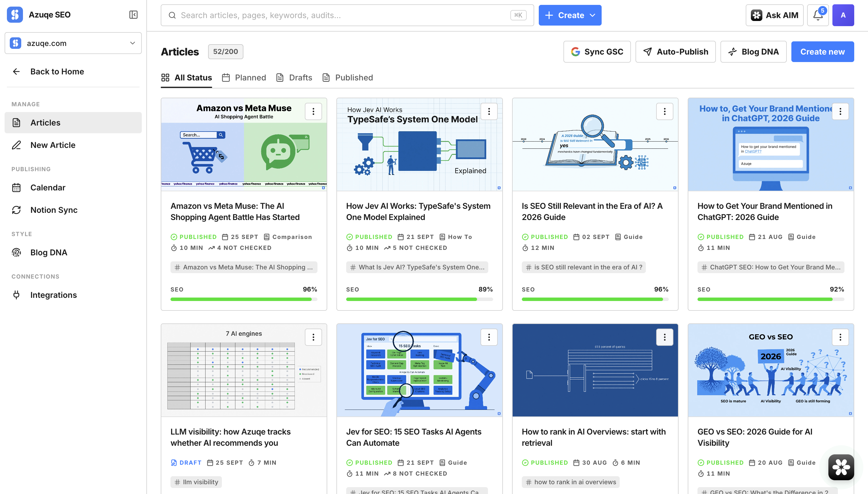Open options menu for How Jev AI Works card
The height and width of the screenshot is (494, 868).
click(x=489, y=111)
